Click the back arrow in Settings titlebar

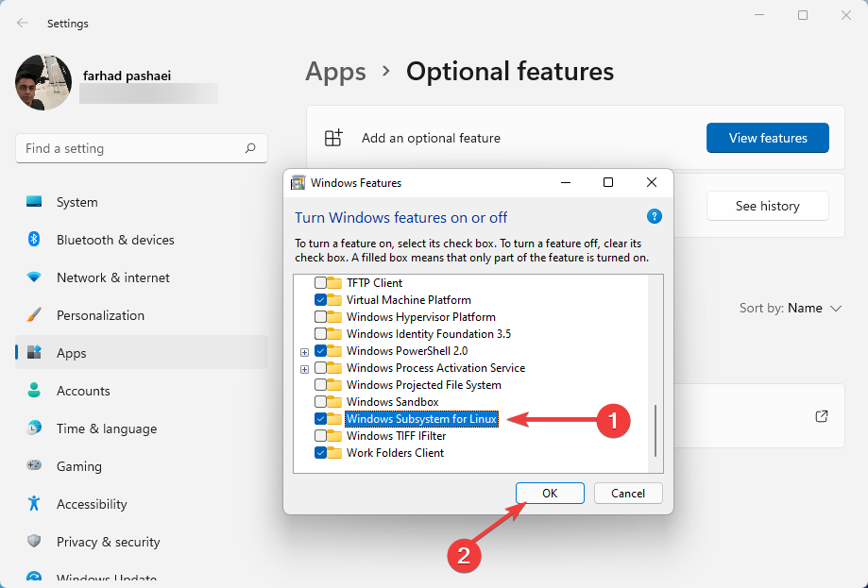coord(22,23)
